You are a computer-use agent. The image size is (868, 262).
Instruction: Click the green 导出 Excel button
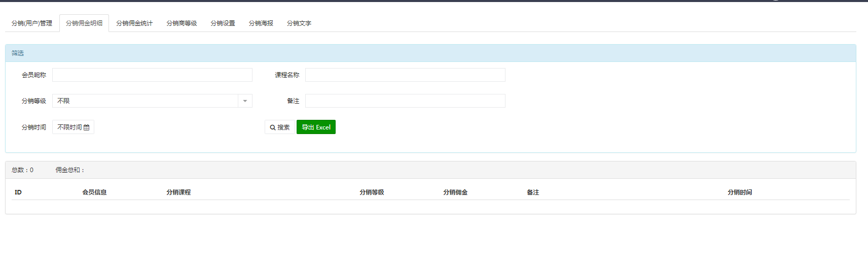316,127
